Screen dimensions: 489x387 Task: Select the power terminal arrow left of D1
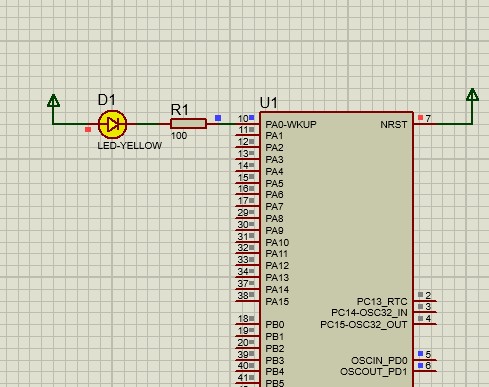click(x=53, y=101)
